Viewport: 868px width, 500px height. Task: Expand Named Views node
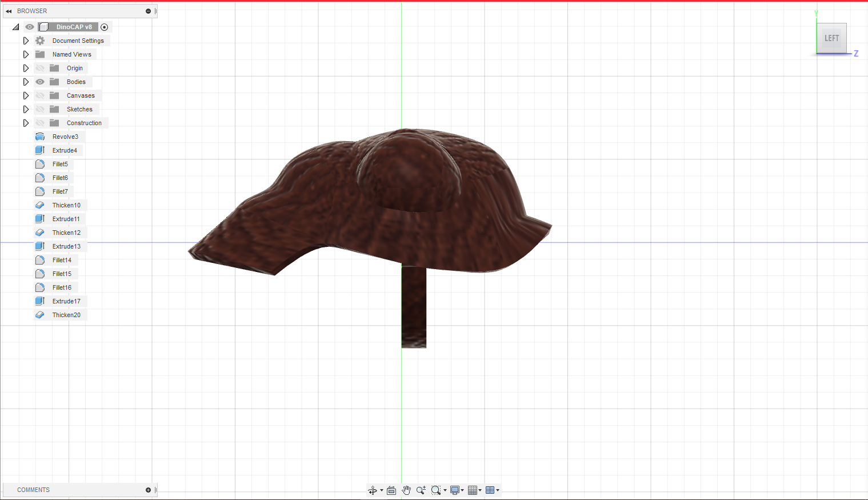coord(26,54)
